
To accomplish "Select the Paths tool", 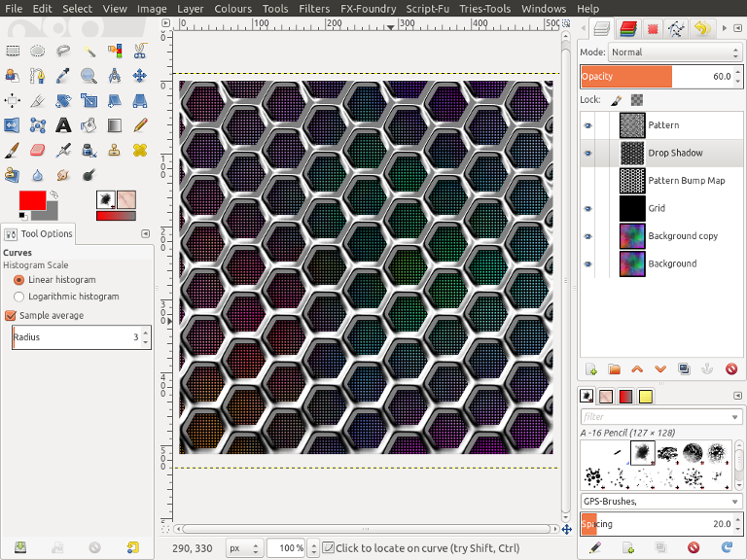I will click(x=38, y=75).
